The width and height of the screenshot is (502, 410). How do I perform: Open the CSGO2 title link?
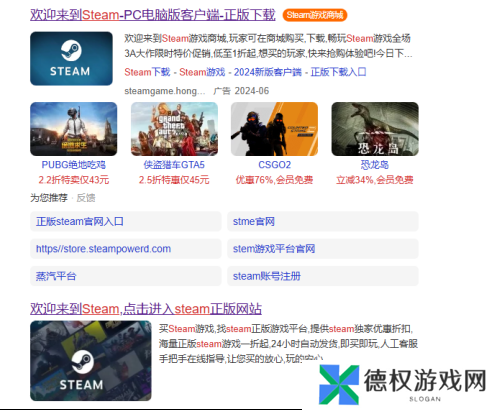click(274, 165)
